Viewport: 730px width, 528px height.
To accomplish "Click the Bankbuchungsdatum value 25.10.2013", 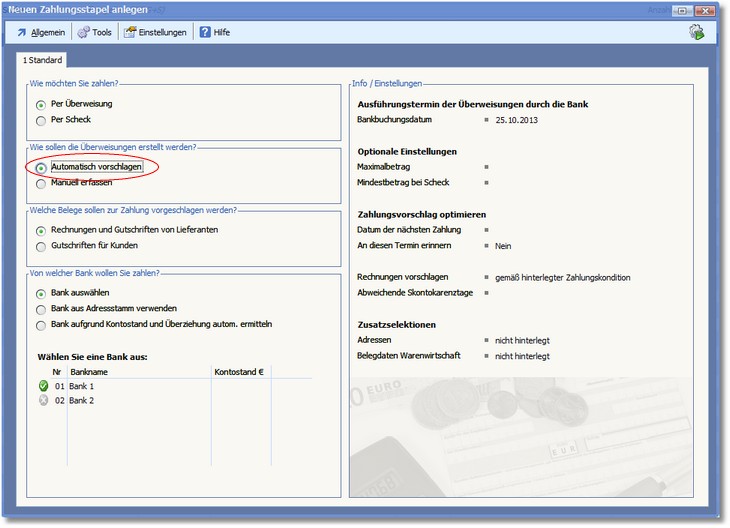I will pyautogui.click(x=517, y=119).
